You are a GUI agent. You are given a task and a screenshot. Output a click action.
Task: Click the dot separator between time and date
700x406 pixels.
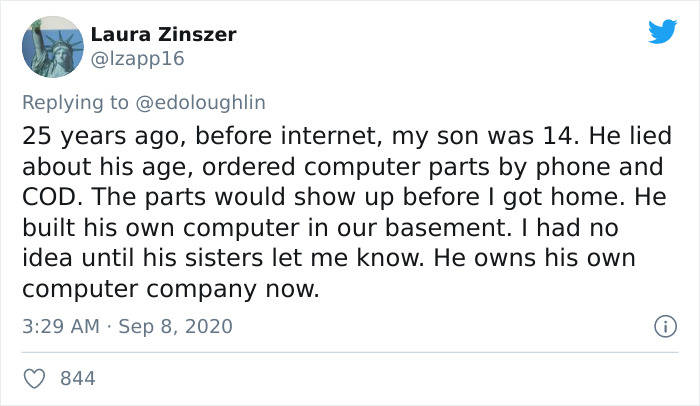(109, 327)
